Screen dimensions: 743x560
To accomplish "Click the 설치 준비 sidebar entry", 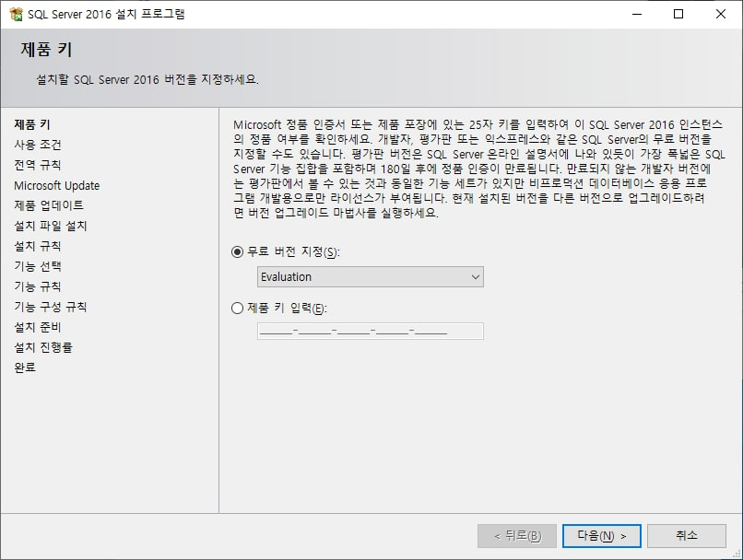I will click(x=38, y=327).
